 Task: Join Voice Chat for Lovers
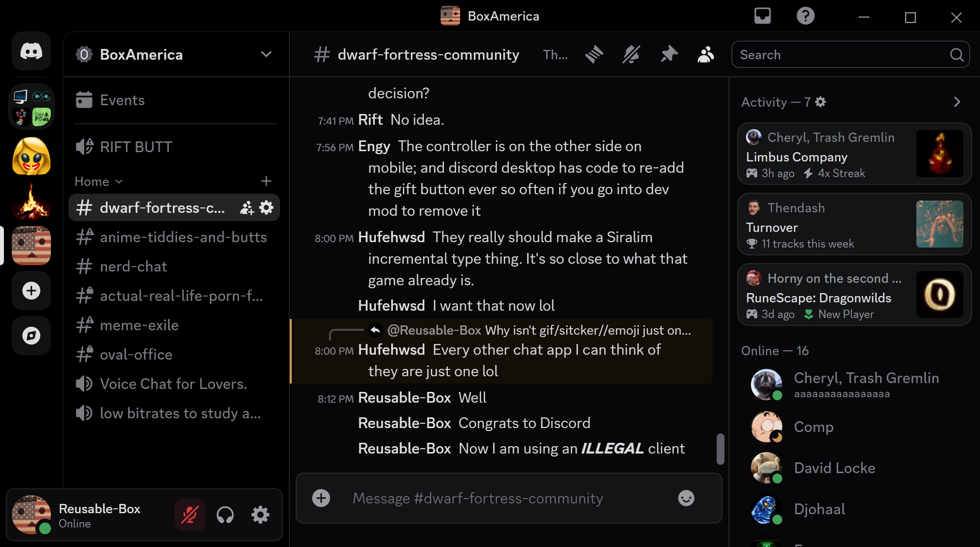pos(174,384)
